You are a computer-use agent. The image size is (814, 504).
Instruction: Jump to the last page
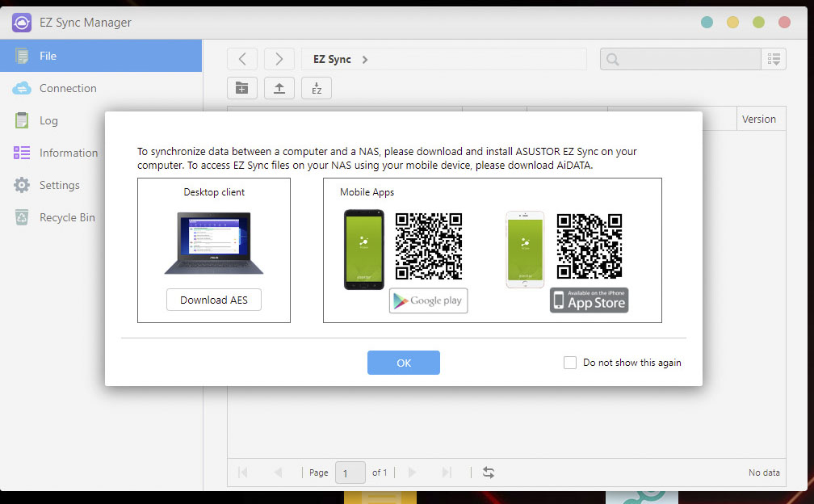[x=447, y=472]
